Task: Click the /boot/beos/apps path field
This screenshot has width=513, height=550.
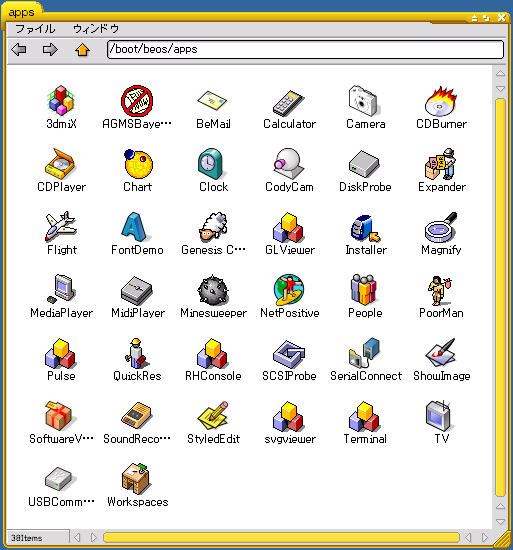Action: coord(305,49)
